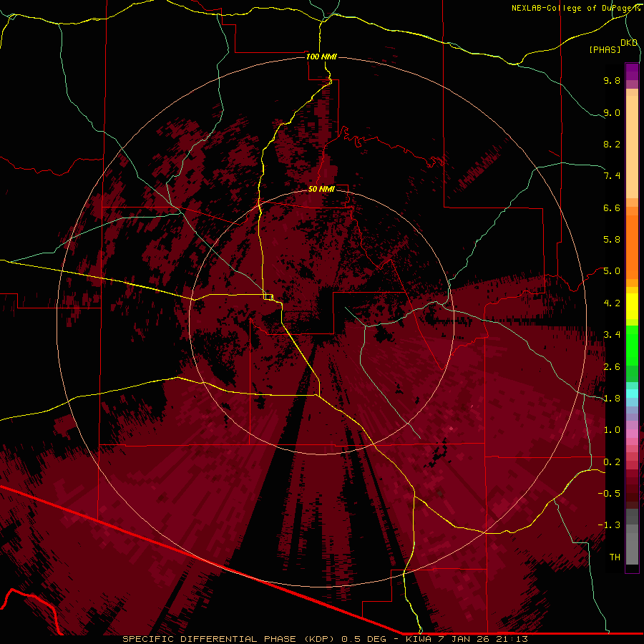This screenshot has width=644, height=644.
Task: Click the DKD label above the scale
Action: click(x=629, y=43)
